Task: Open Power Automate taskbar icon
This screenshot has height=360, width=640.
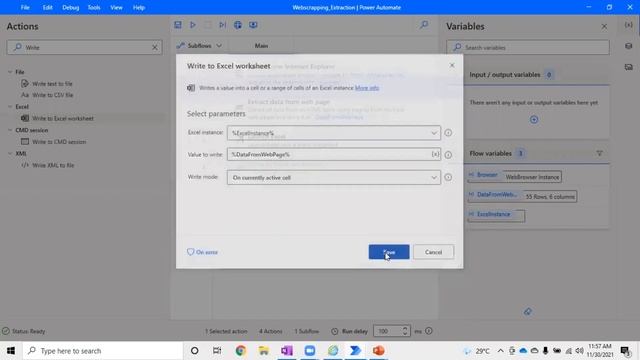Action: [356, 351]
